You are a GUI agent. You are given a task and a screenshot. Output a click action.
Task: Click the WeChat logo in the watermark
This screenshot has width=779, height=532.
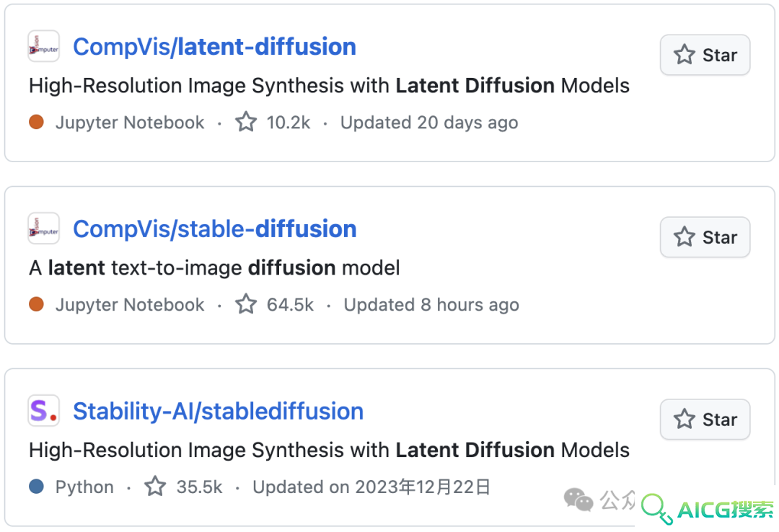578,500
